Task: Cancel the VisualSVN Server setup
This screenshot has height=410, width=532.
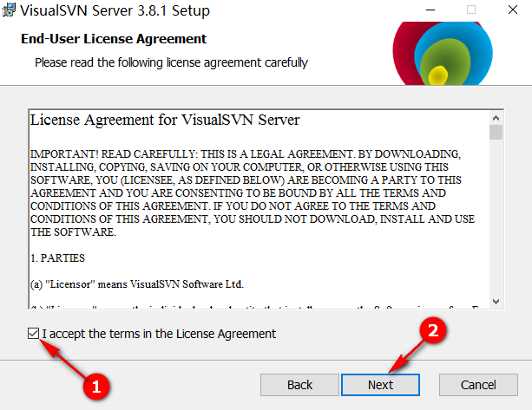Action: 478,385
